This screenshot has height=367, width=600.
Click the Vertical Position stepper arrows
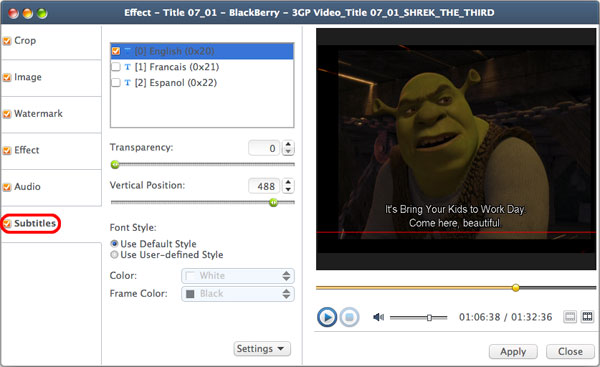point(288,186)
